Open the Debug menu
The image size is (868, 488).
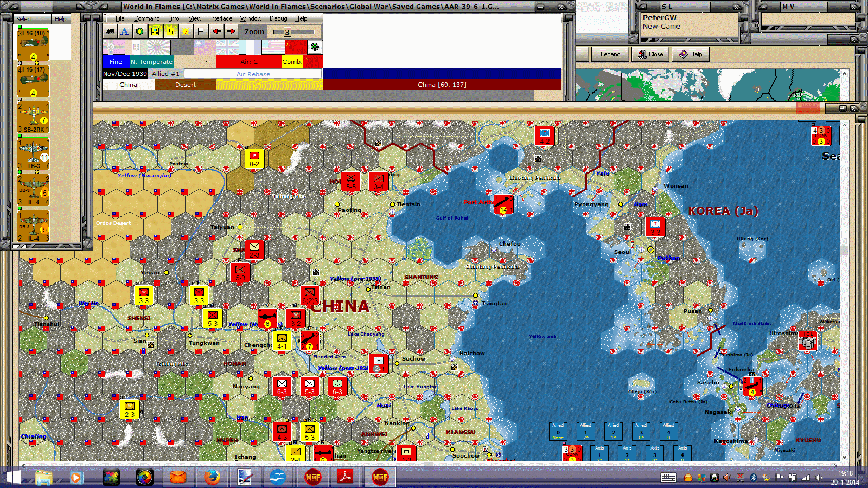278,18
